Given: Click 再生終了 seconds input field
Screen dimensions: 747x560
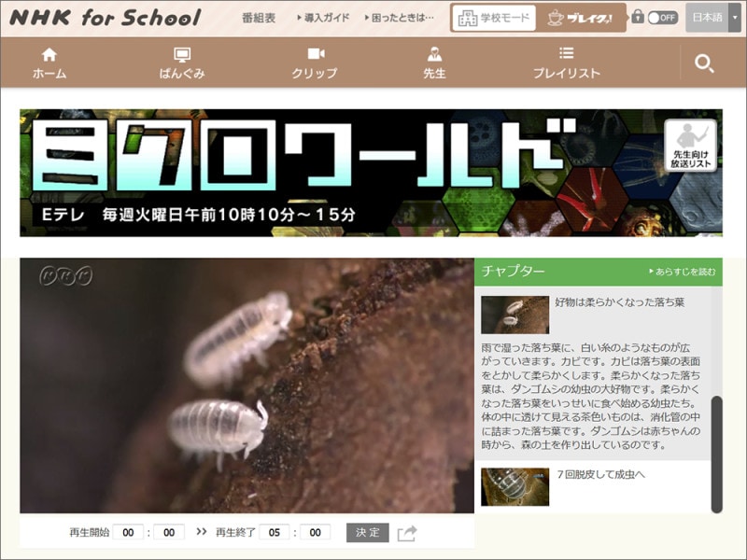Looking at the screenshot, I should pos(316,532).
